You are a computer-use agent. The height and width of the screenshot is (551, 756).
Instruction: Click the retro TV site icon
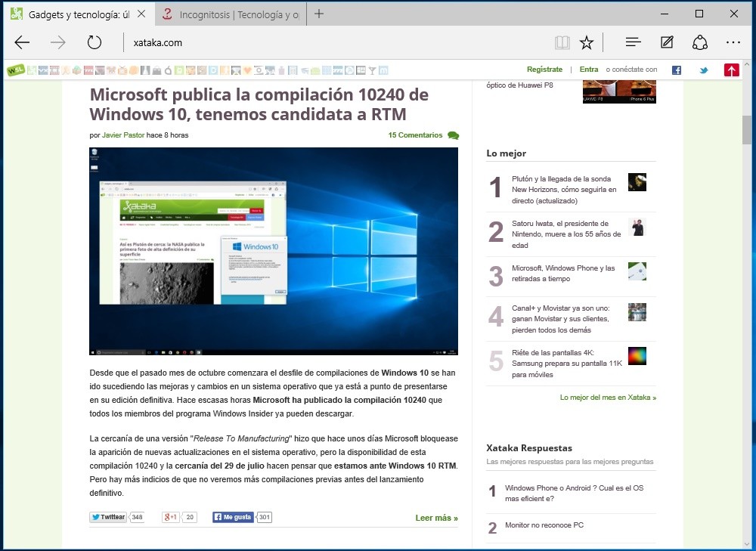(x=122, y=70)
